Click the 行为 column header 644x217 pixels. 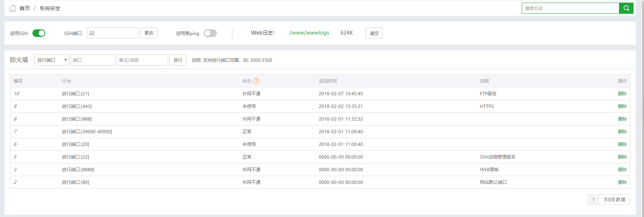point(66,81)
